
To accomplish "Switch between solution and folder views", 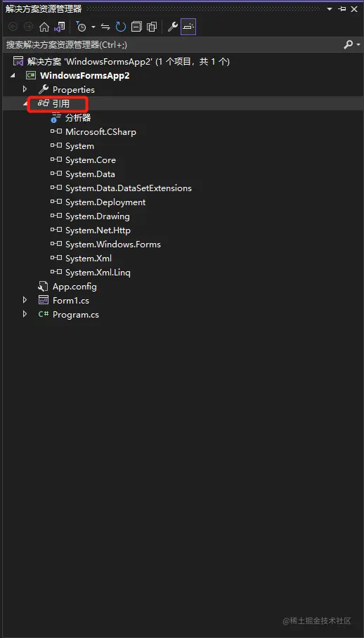I will [60, 27].
